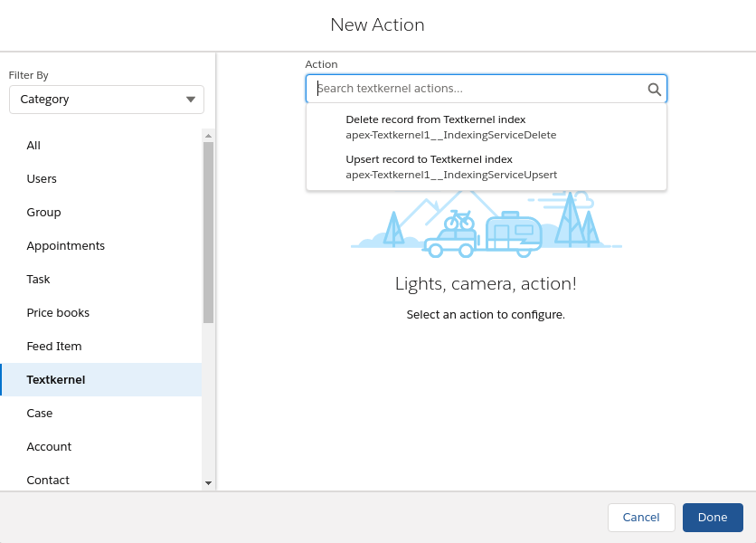Screen dimensions: 756x543
Task: Select the Users category
Action: pyautogui.click(x=100, y=178)
